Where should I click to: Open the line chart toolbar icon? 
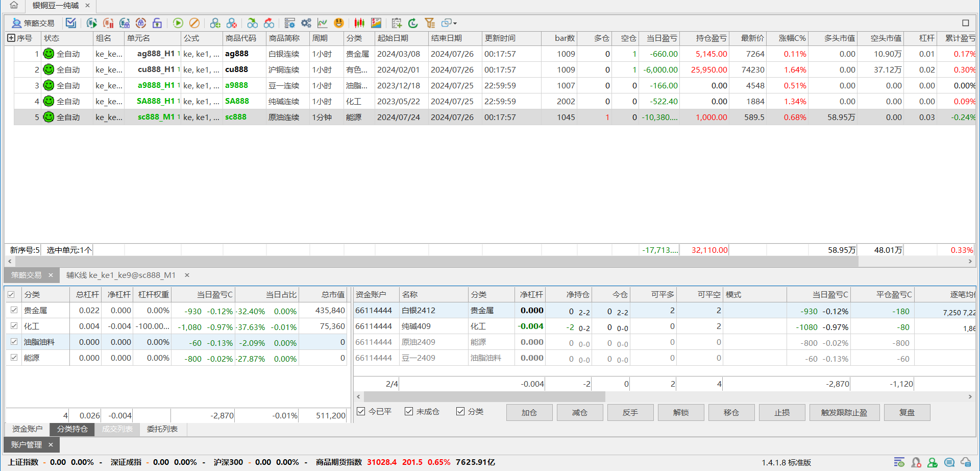tap(322, 23)
